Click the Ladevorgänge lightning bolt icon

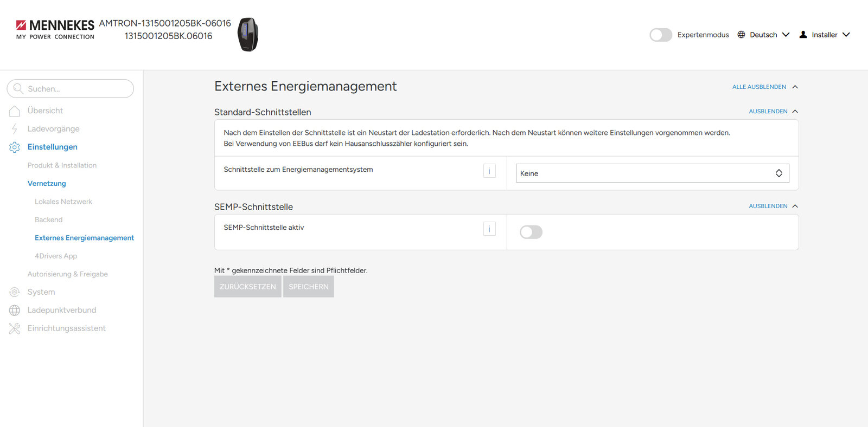point(15,129)
